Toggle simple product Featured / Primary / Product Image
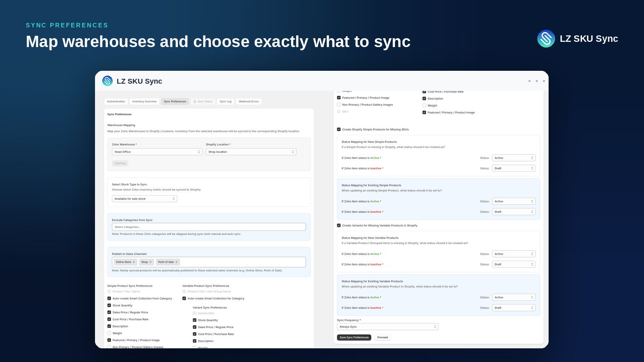Screen dimensions: 644x362 109,340
